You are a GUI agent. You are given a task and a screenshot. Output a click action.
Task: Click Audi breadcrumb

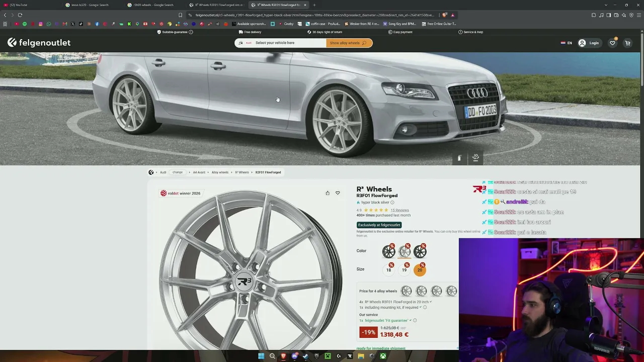pos(163,172)
